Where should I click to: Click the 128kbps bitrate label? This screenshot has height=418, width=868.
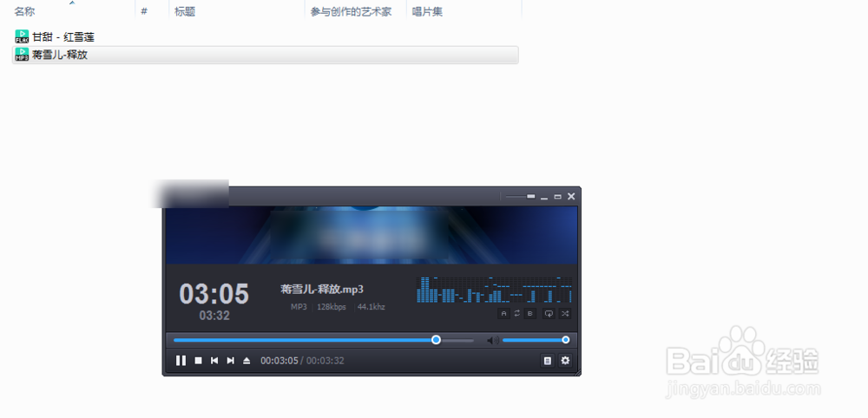(332, 307)
